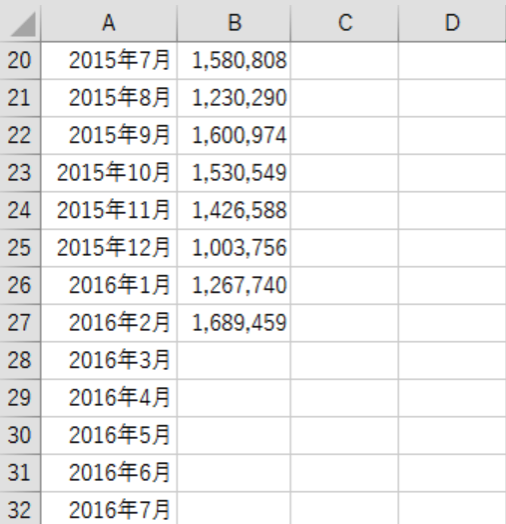Viewport: 506px width, 524px height.
Task: Click empty cell B31 beside 2016年6月
Action: [x=234, y=473]
